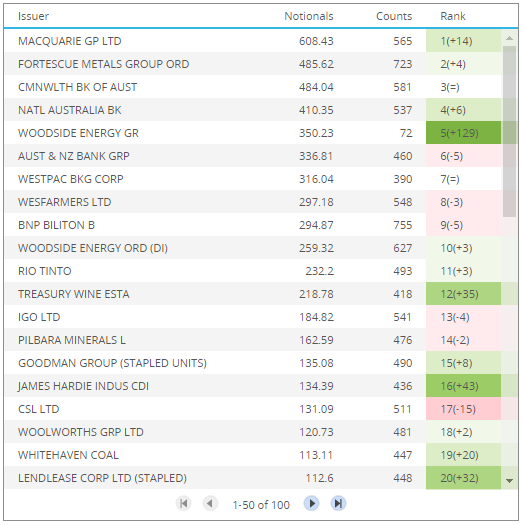Image resolution: width=523 pixels, height=525 pixels.
Task: Go to the first page of results
Action: 183,504
